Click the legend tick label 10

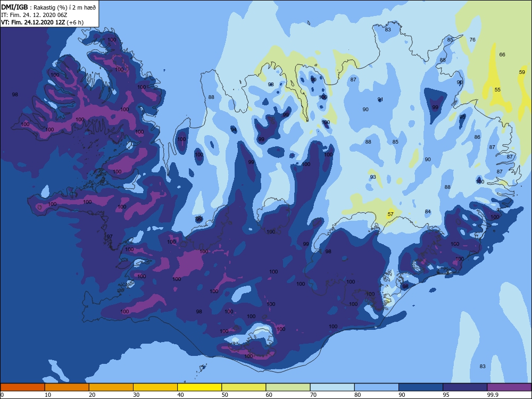48,395
